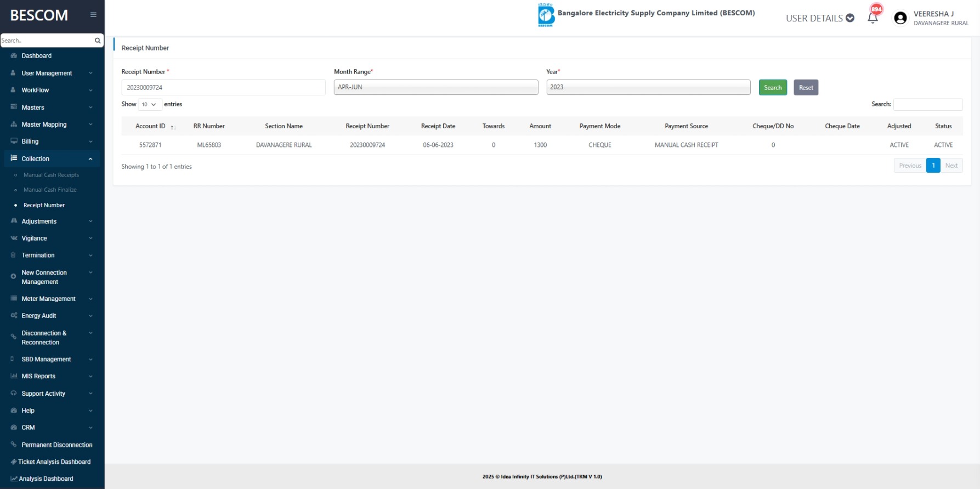The height and width of the screenshot is (489, 980).
Task: Click the BESCOM logo in the header
Action: coord(546,15)
